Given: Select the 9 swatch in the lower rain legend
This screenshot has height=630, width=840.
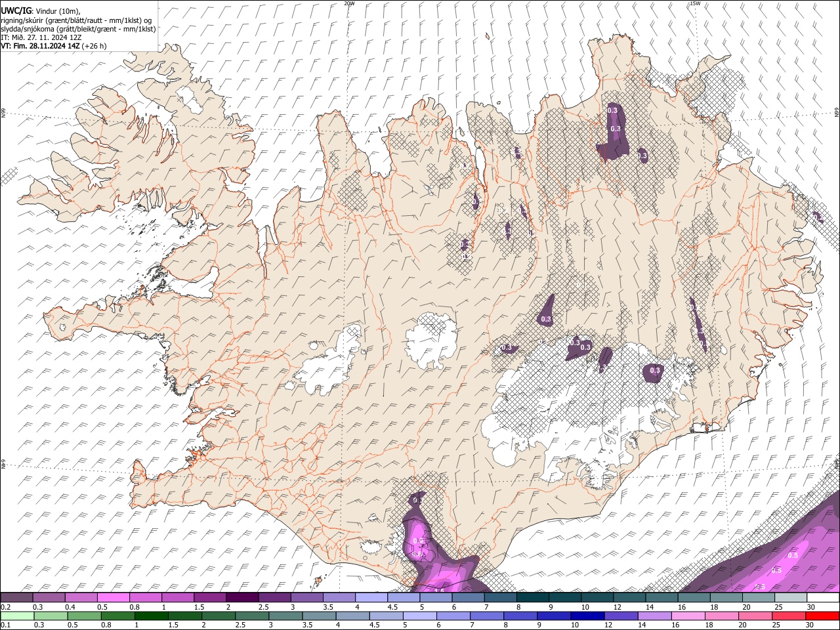Looking at the screenshot, I should (x=554, y=616).
